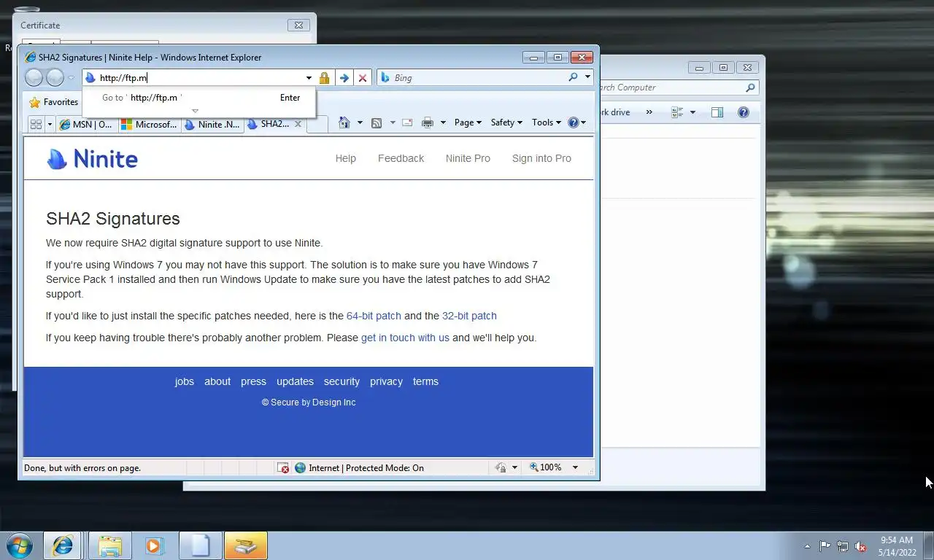Viewport: 934px width, 560px height.
Task: Open the Safety menu
Action: (x=506, y=122)
